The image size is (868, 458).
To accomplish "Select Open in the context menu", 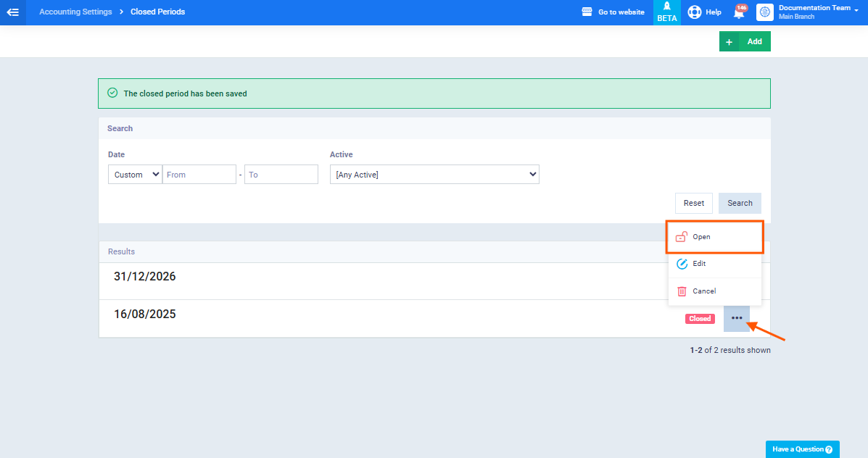I will tap(715, 237).
